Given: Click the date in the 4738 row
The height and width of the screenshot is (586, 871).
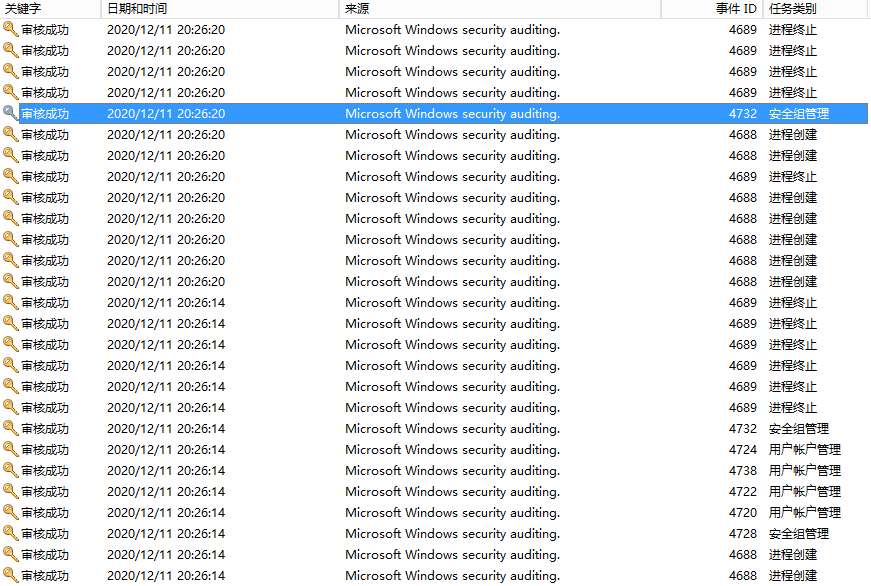Looking at the screenshot, I should click(166, 470).
